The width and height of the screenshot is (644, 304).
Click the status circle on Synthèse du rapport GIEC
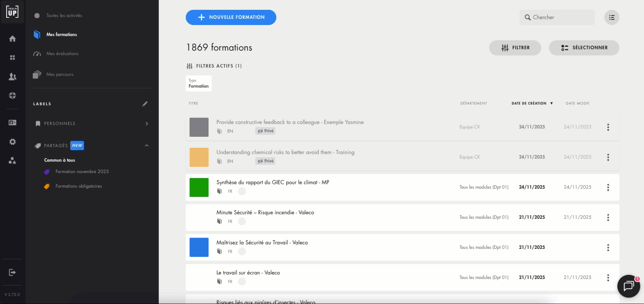[x=242, y=191]
